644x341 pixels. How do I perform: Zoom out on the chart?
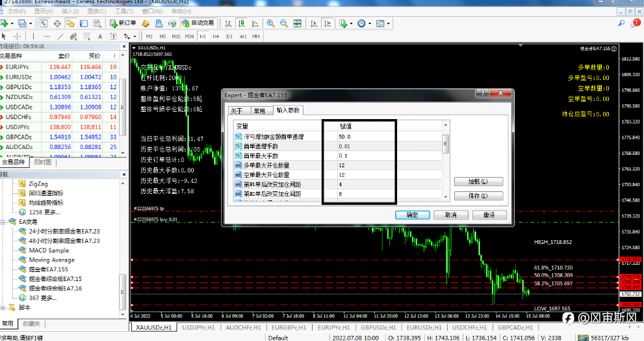[x=284, y=23]
